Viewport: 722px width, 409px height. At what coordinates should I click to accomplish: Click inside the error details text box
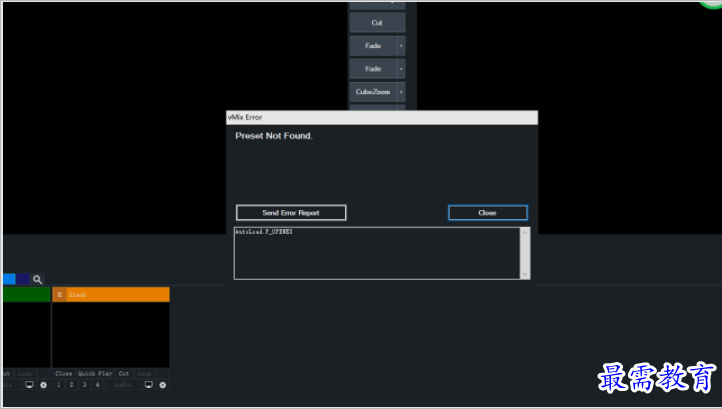coord(377,253)
